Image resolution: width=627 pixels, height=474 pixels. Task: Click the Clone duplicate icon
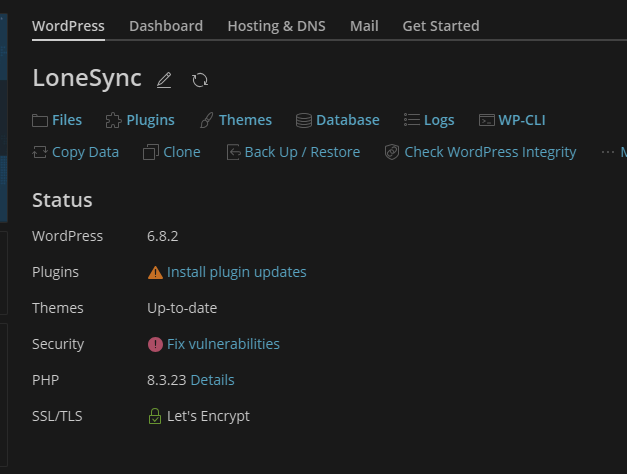pos(151,152)
